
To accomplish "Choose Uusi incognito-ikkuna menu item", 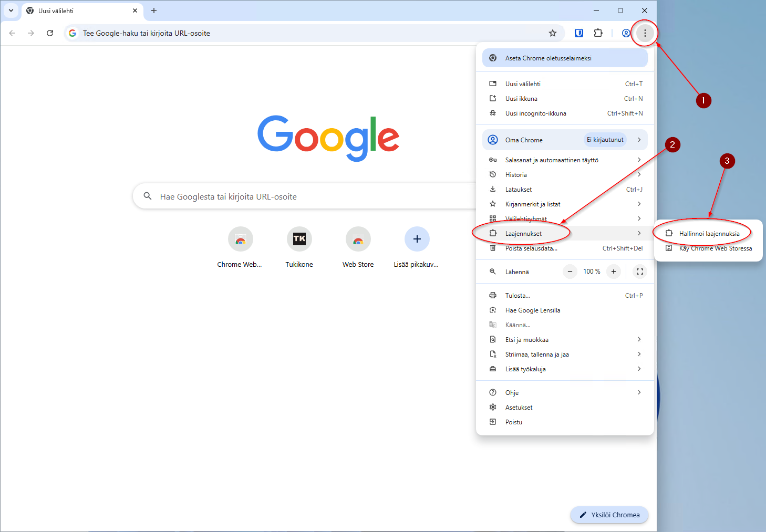I will 565,113.
